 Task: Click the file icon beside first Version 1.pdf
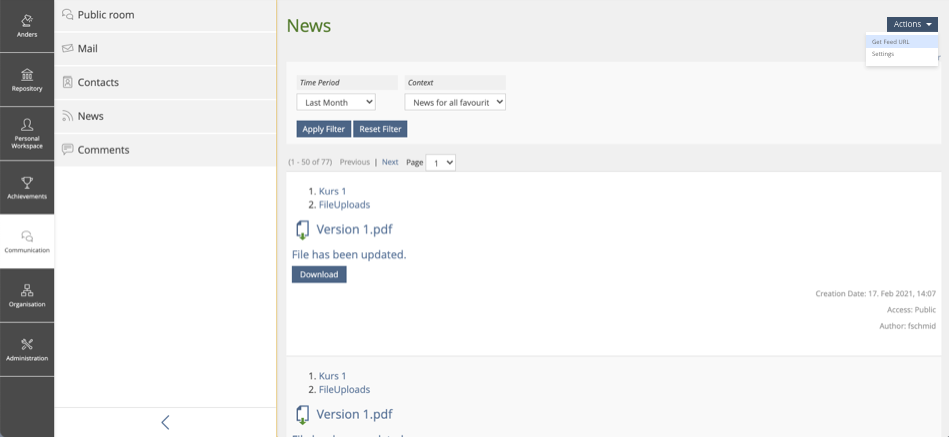(302, 230)
